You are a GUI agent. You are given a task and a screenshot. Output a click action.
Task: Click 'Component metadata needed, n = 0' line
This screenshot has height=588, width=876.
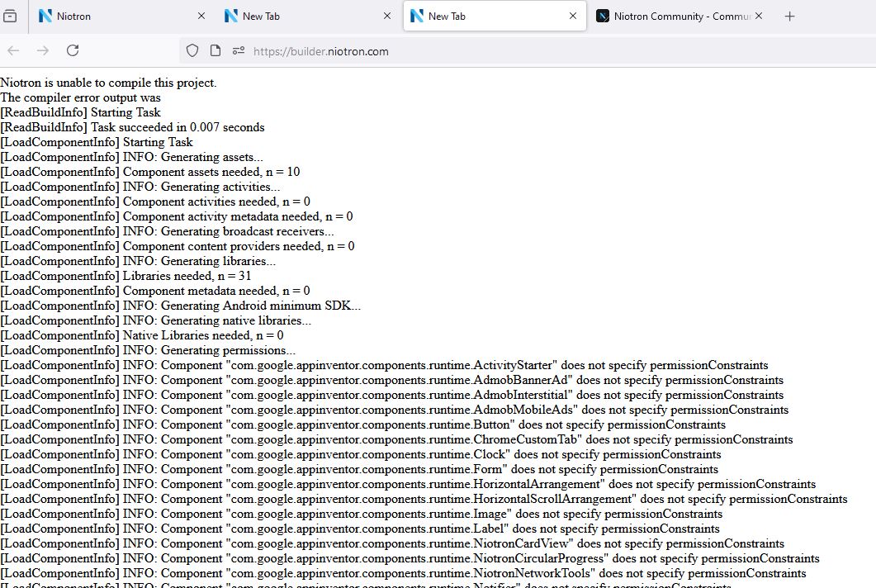[x=154, y=291]
